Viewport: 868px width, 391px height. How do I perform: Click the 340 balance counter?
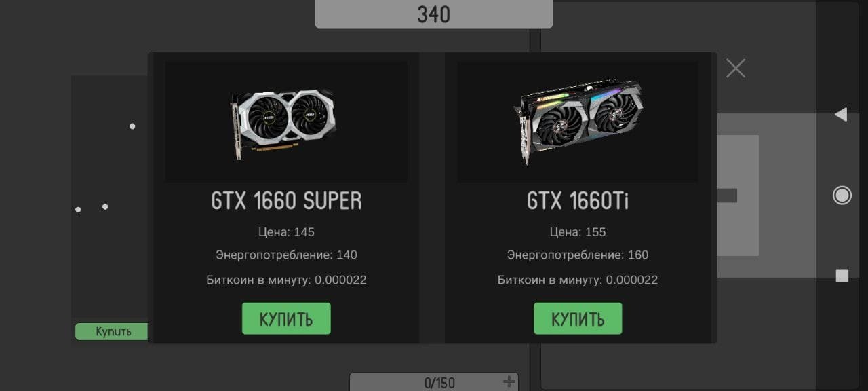point(434,14)
